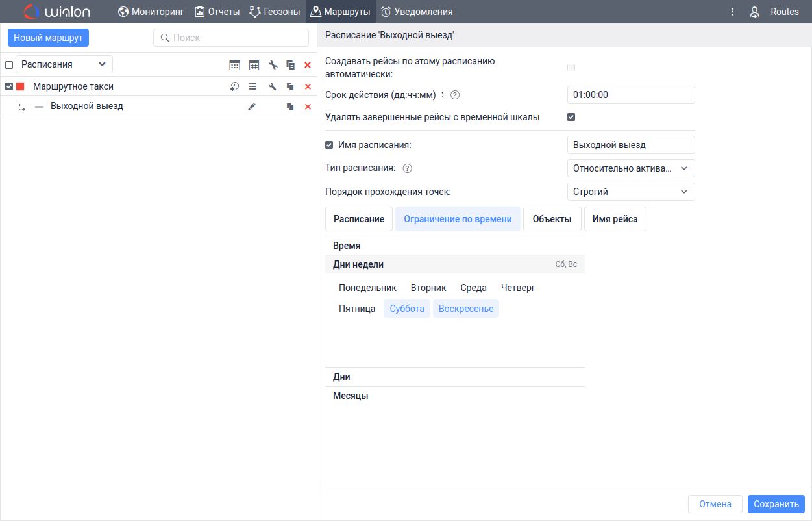The image size is (812, 521).
Task: Uncheck Удалять завершенные рейсы checkbox
Action: click(x=571, y=118)
